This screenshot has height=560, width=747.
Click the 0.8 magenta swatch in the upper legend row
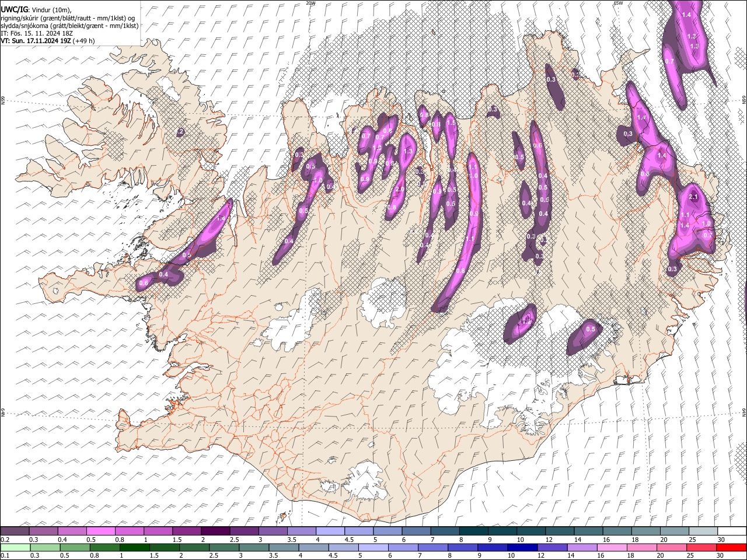pyautogui.click(x=130, y=531)
